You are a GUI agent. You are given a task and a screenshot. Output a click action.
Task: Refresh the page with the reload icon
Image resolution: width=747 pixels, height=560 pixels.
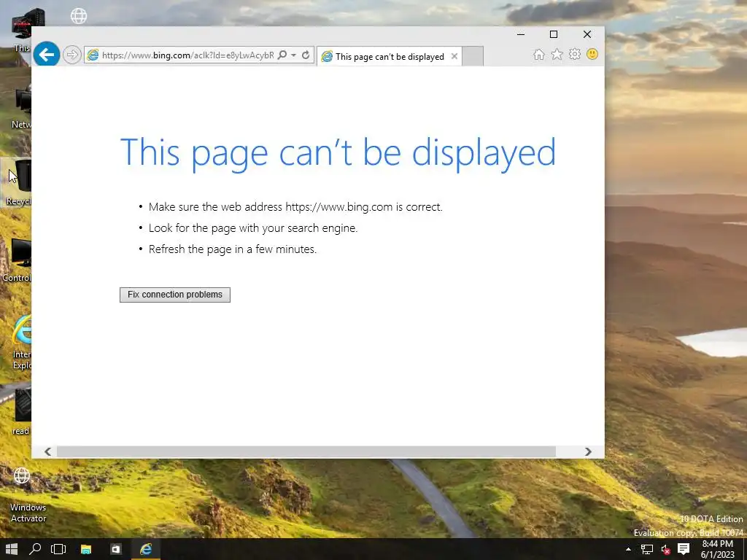pos(306,55)
